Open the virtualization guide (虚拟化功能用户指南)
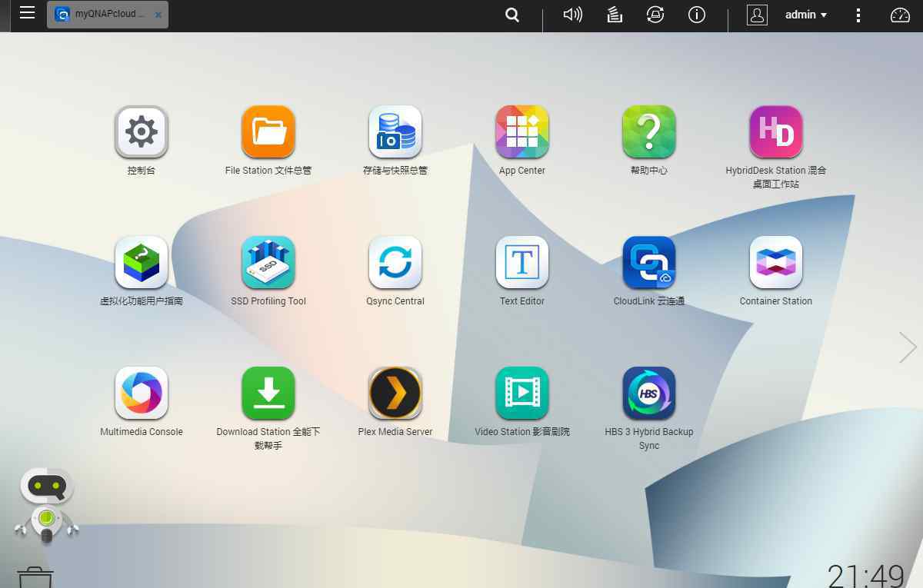The height and width of the screenshot is (588, 923). pyautogui.click(x=142, y=262)
